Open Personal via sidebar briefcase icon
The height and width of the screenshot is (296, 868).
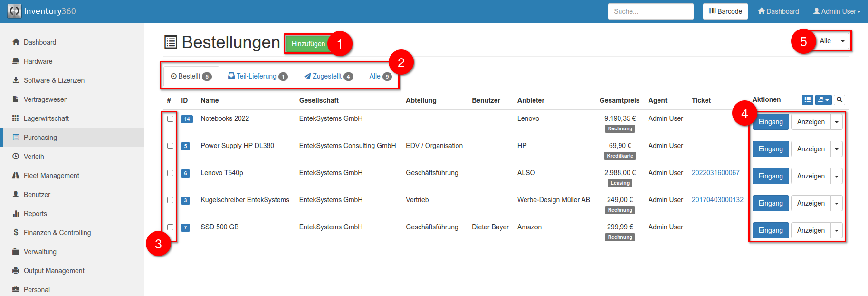[x=16, y=289]
